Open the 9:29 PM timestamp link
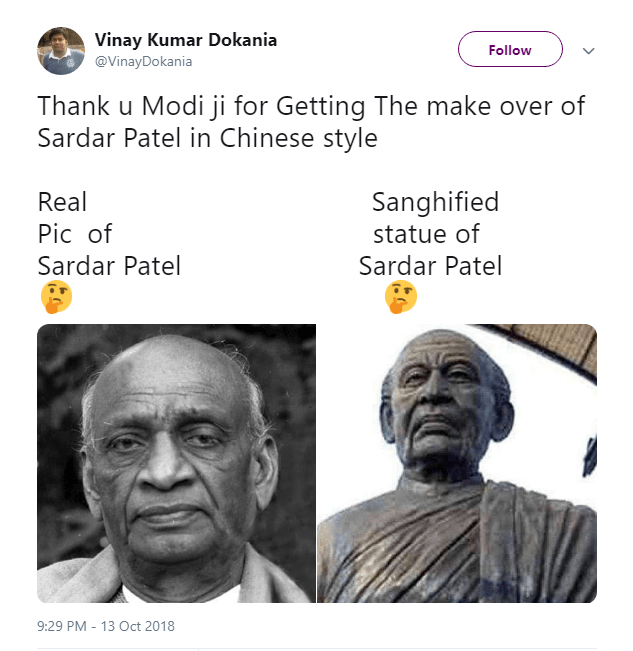 [62, 626]
